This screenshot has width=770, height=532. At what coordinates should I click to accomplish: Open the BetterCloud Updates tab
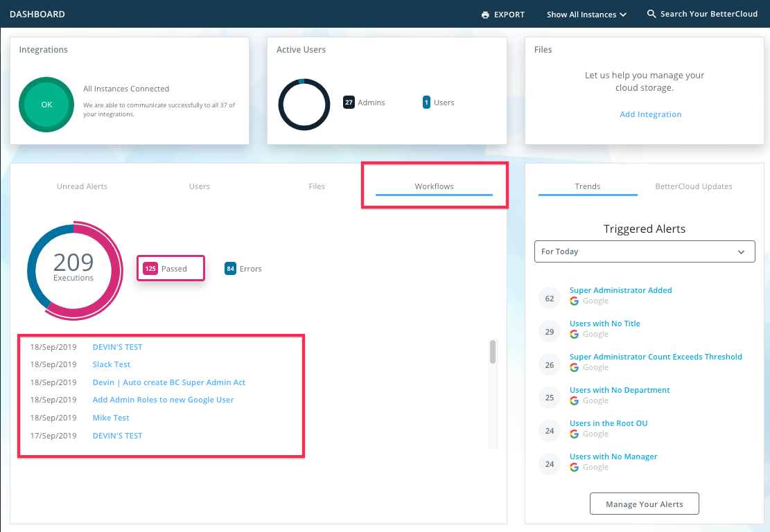[693, 186]
